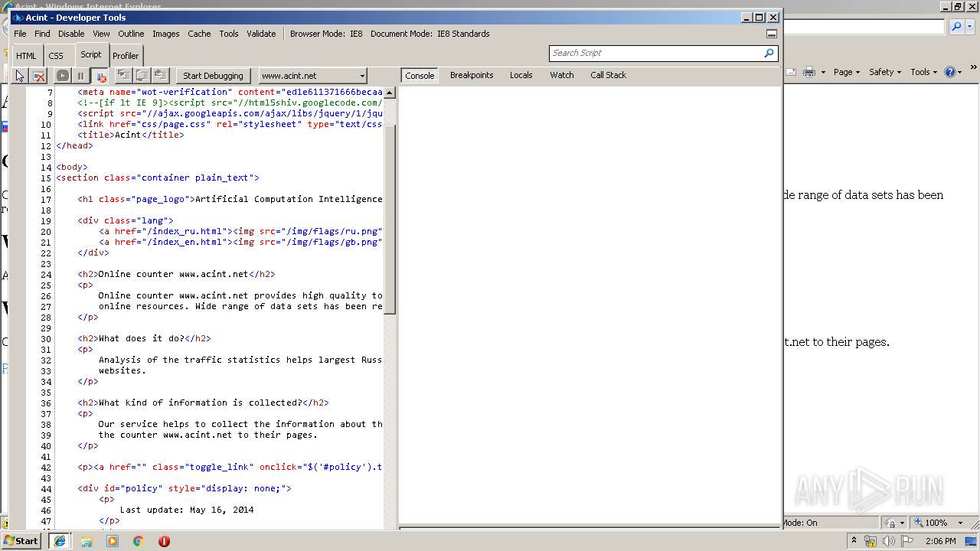Click the network tray icon
Screen dimensions: 980x551
(x=871, y=541)
